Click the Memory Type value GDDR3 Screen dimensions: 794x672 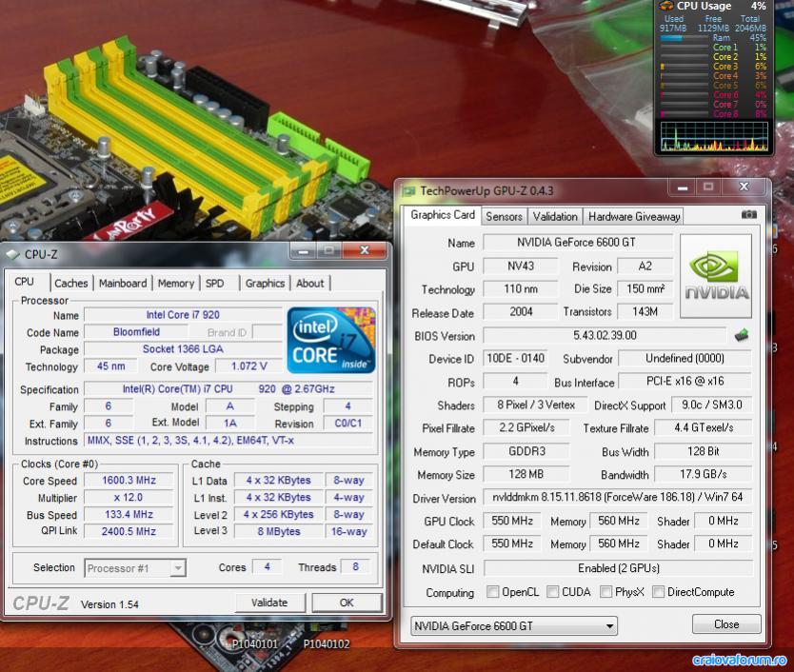point(526,451)
